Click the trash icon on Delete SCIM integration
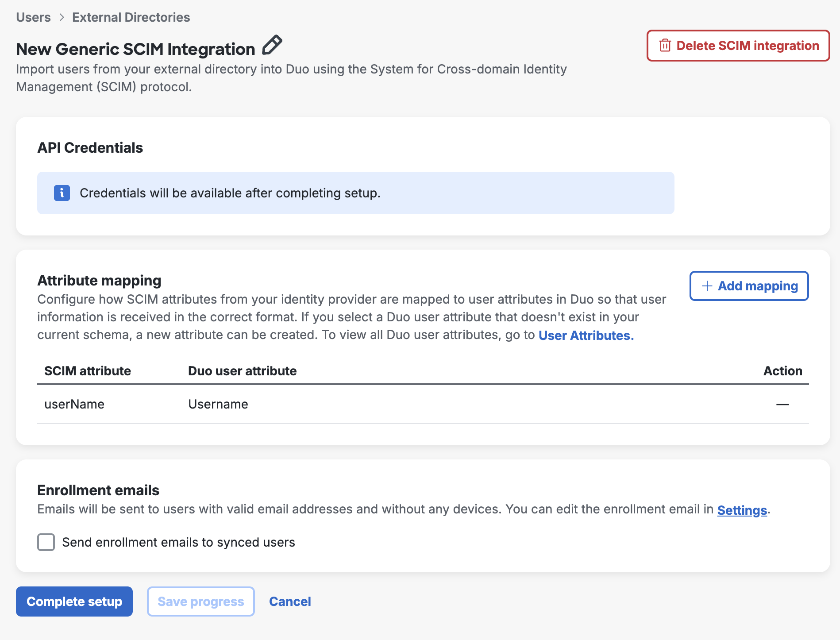Viewport: 840px width, 640px height. pyautogui.click(x=666, y=45)
